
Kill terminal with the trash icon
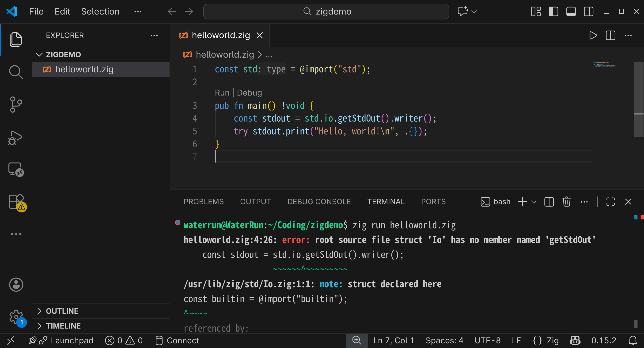click(x=567, y=202)
